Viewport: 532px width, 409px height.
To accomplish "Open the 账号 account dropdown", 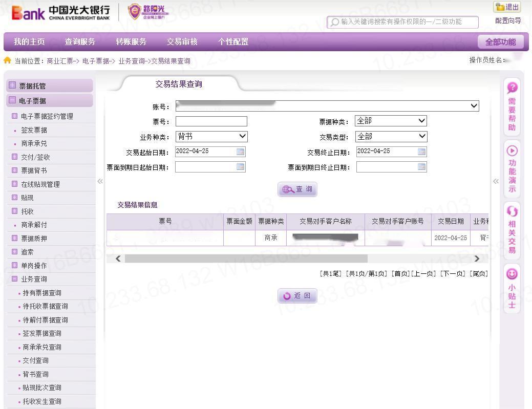I will pyautogui.click(x=327, y=106).
